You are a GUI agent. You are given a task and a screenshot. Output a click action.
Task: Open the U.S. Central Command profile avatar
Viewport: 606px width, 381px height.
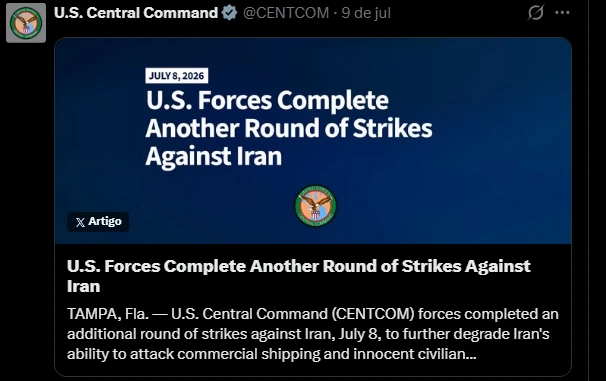click(x=26, y=23)
